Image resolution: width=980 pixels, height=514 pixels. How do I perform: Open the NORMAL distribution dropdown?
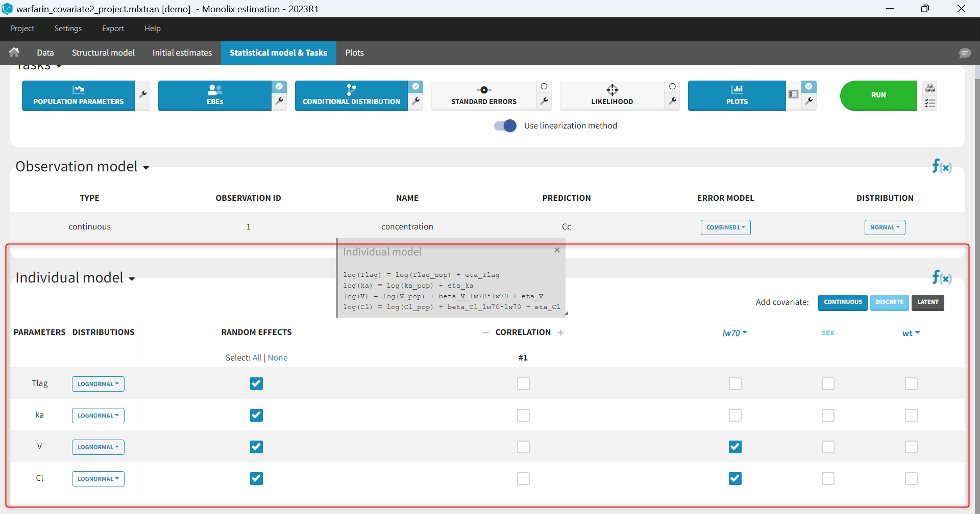pos(885,227)
